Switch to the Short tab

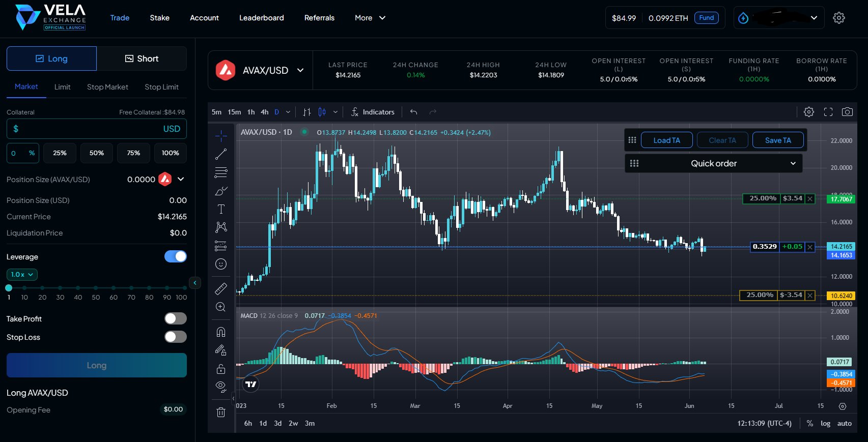(x=142, y=58)
